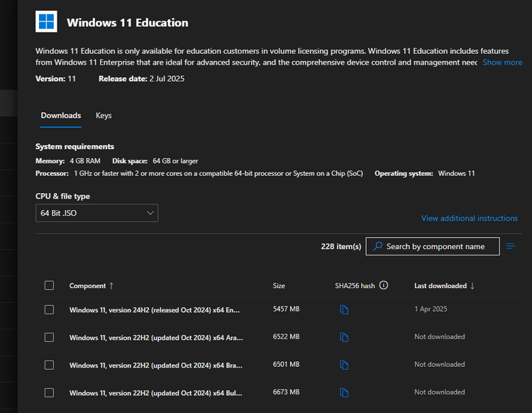Viewport: 532px width, 413px height.
Task: Select the 6501 MB size value
Action: [286, 364]
